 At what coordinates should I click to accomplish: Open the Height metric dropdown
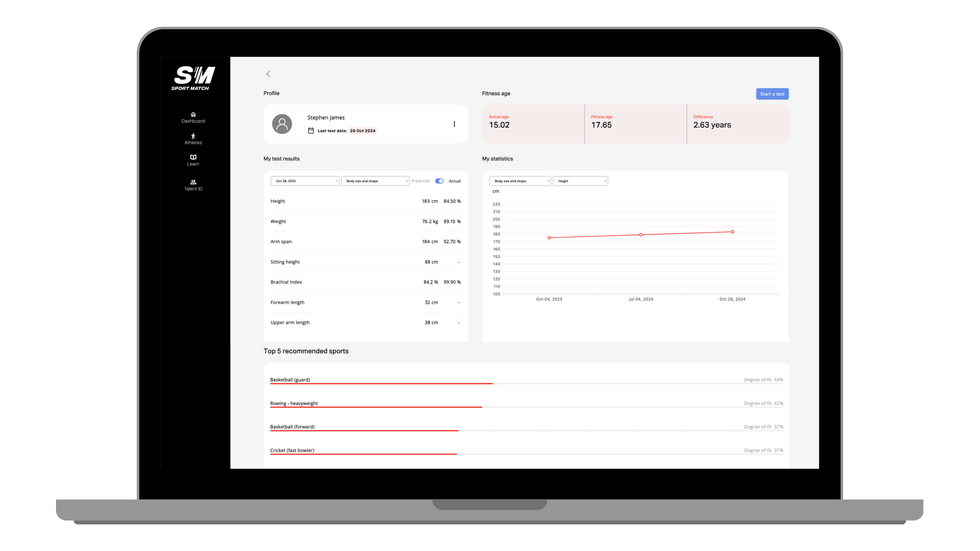click(x=580, y=181)
